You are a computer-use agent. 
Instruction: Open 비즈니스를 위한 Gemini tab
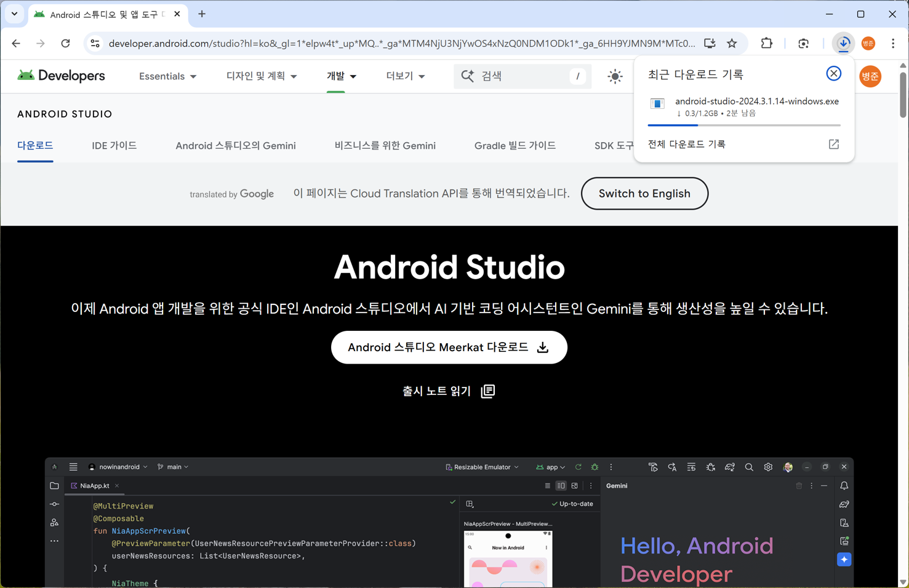coord(385,146)
